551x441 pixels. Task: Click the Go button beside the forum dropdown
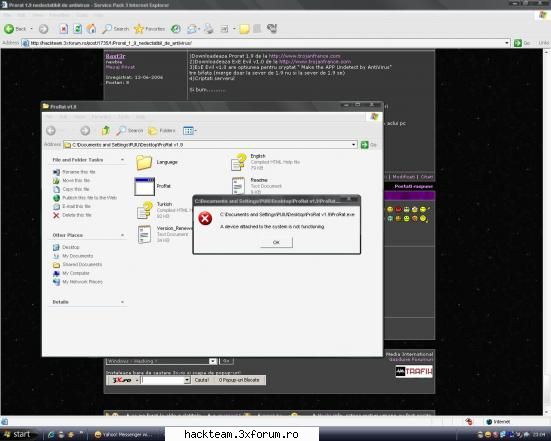click(226, 361)
